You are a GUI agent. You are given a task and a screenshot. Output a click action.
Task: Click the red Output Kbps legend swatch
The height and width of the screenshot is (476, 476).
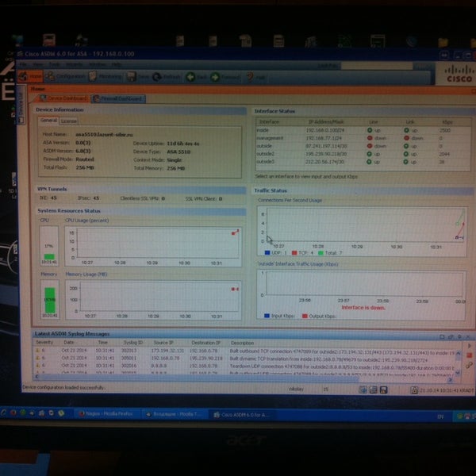click(305, 316)
